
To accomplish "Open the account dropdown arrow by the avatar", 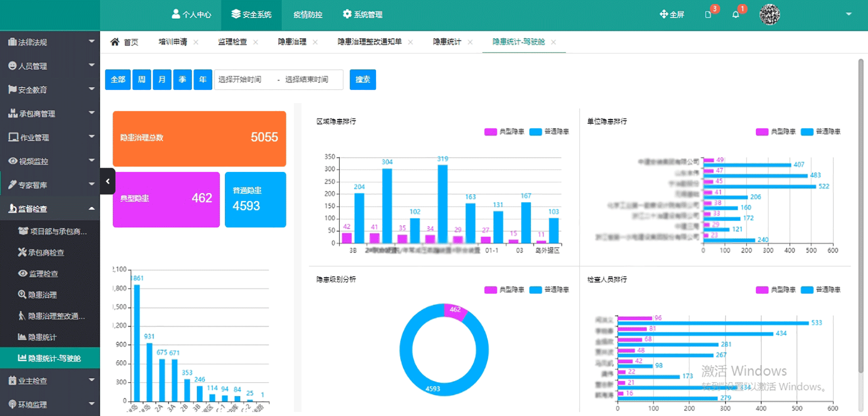I will pos(849,14).
